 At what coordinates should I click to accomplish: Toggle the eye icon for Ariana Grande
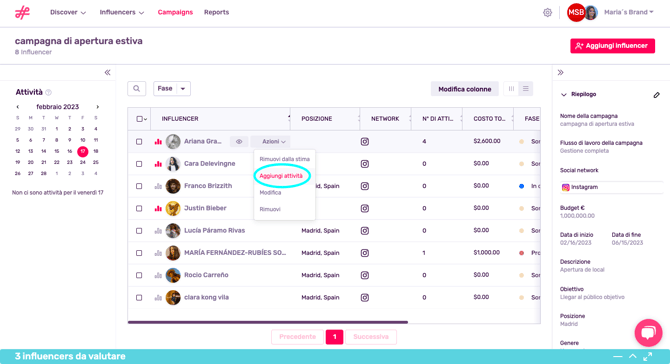pyautogui.click(x=239, y=141)
